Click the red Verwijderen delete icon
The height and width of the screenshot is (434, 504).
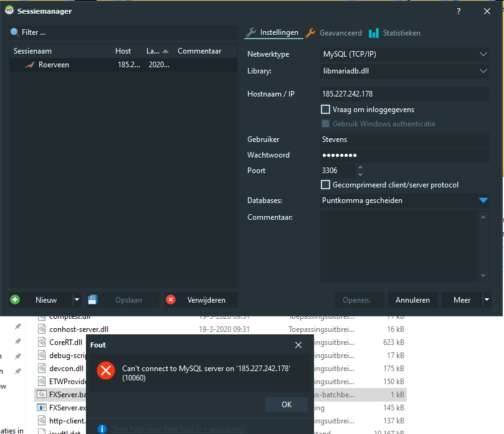(171, 300)
